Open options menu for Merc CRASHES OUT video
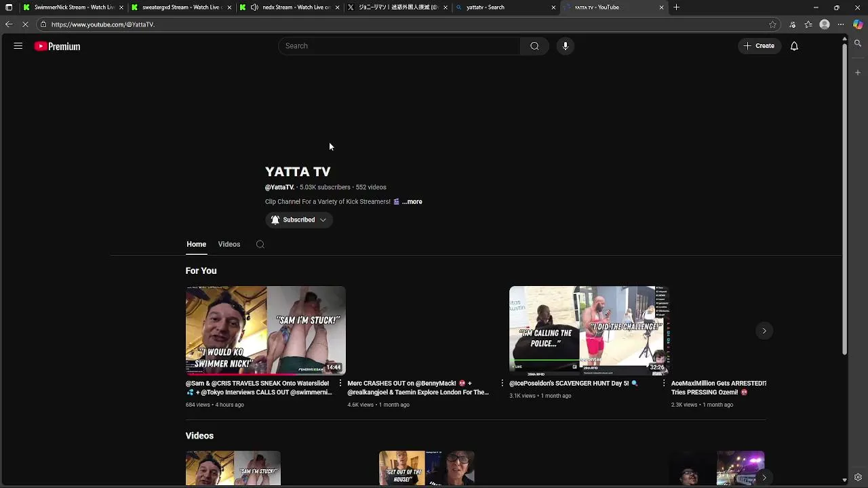Screen dimensions: 868x488 (502, 384)
